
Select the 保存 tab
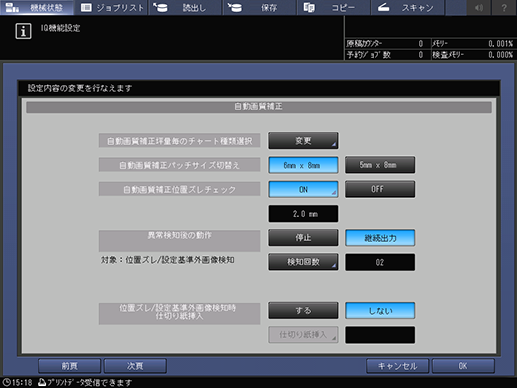260,7
